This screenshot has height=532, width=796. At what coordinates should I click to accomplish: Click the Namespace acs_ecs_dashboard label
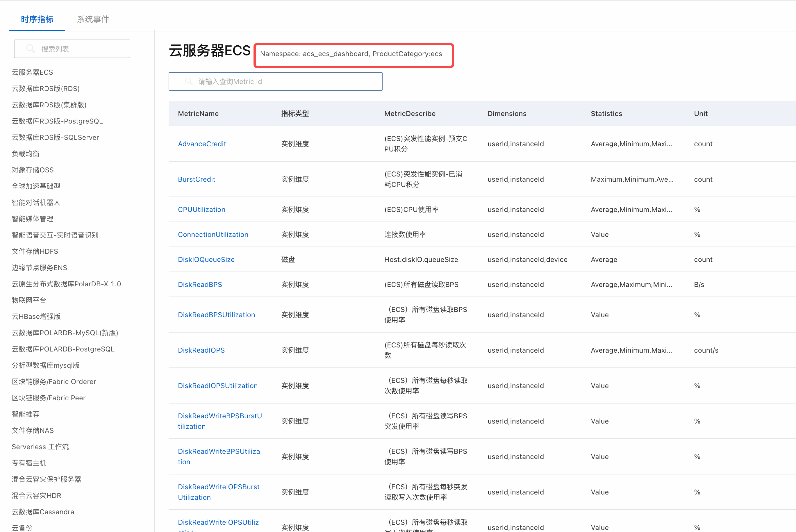coord(351,54)
